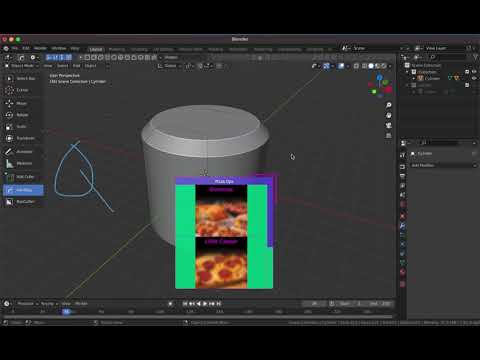Play the animation forward
Viewport: 480px width, 360px height.
tap(205, 304)
